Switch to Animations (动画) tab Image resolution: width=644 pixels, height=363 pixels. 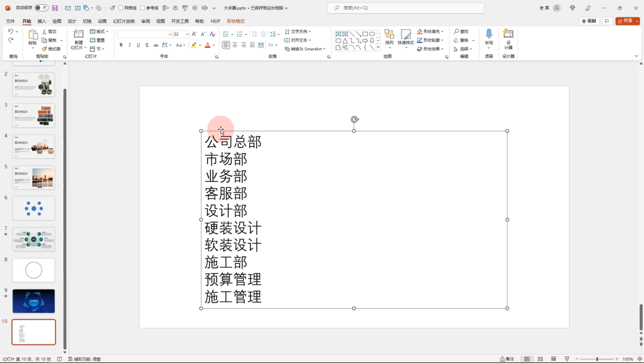coord(103,21)
